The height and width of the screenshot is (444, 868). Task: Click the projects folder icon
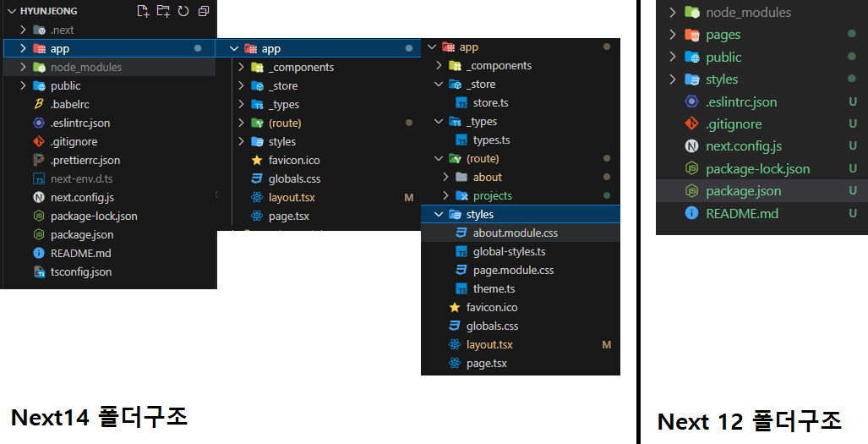(461, 195)
